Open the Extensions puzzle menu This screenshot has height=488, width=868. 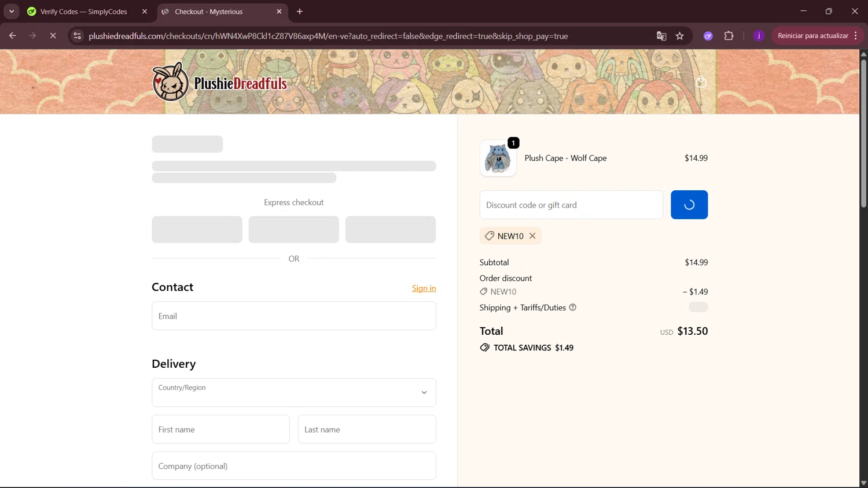coord(729,36)
